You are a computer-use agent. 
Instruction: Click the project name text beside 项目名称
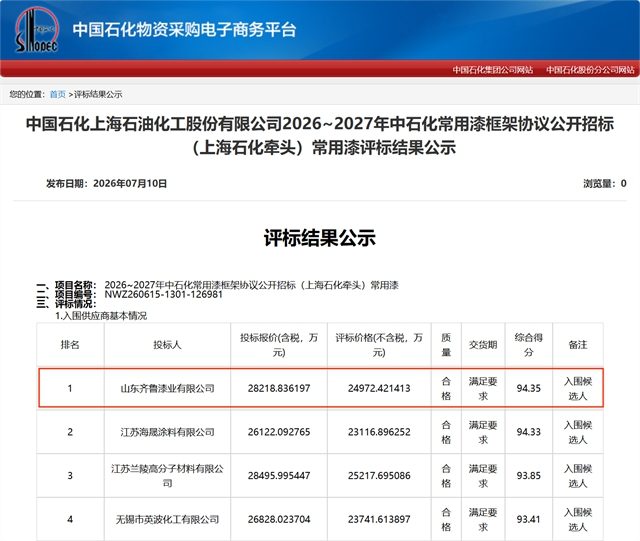click(x=251, y=285)
